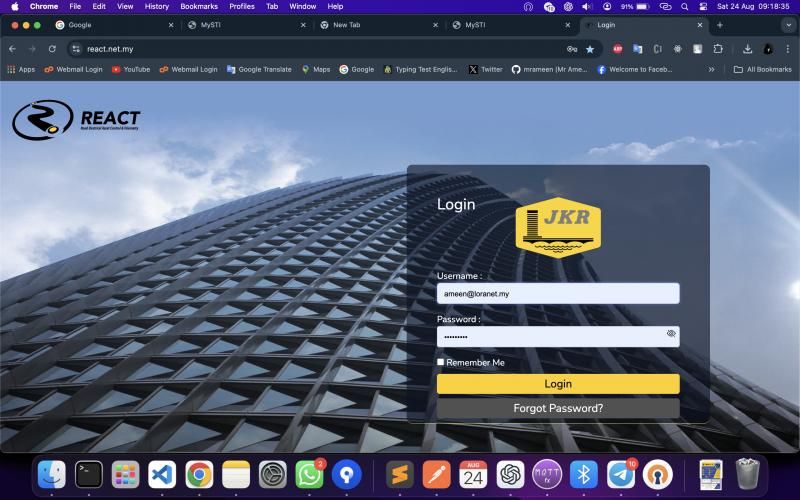
Task: Open the Chrome profile avatar
Action: click(x=768, y=49)
